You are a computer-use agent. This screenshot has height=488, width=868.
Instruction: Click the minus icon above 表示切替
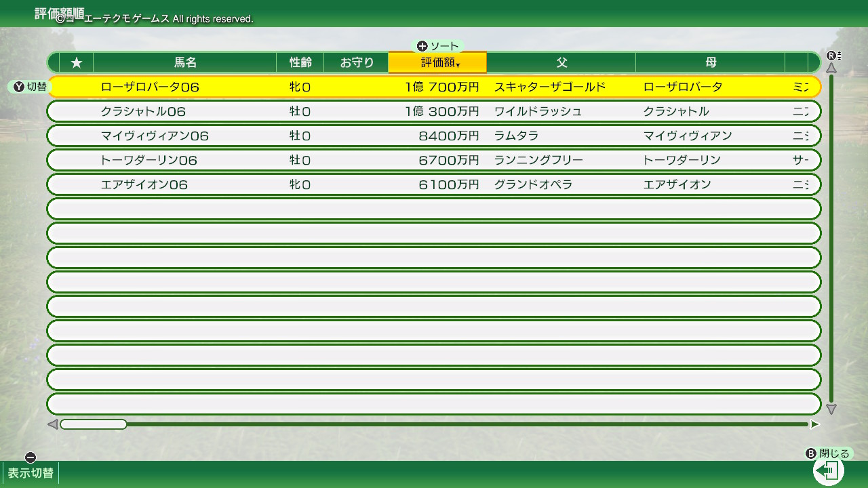(30, 457)
